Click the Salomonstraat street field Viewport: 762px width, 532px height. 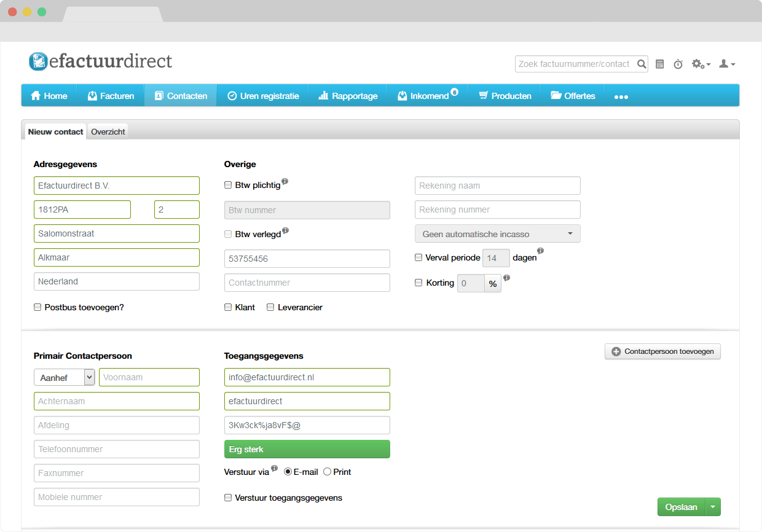click(117, 233)
